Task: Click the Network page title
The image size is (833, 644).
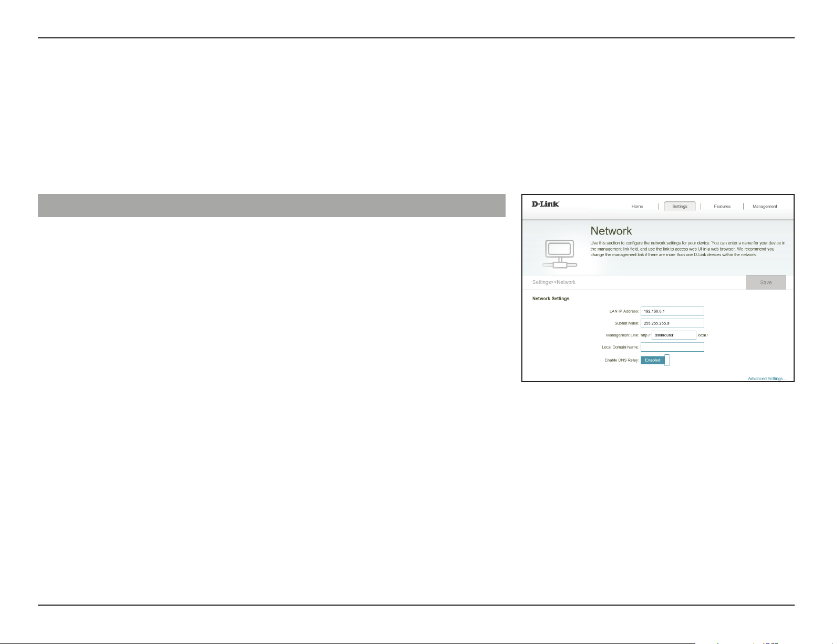Action: pos(611,231)
